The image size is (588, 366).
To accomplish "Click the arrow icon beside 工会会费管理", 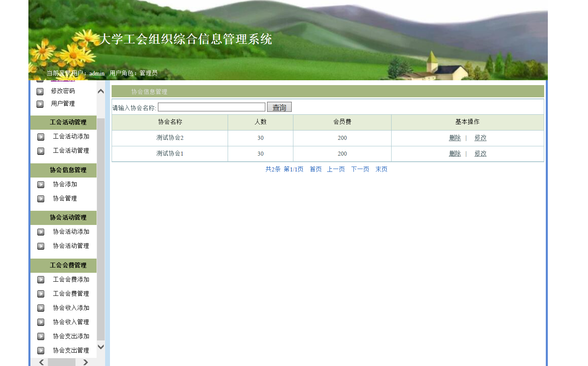I will point(41,294).
